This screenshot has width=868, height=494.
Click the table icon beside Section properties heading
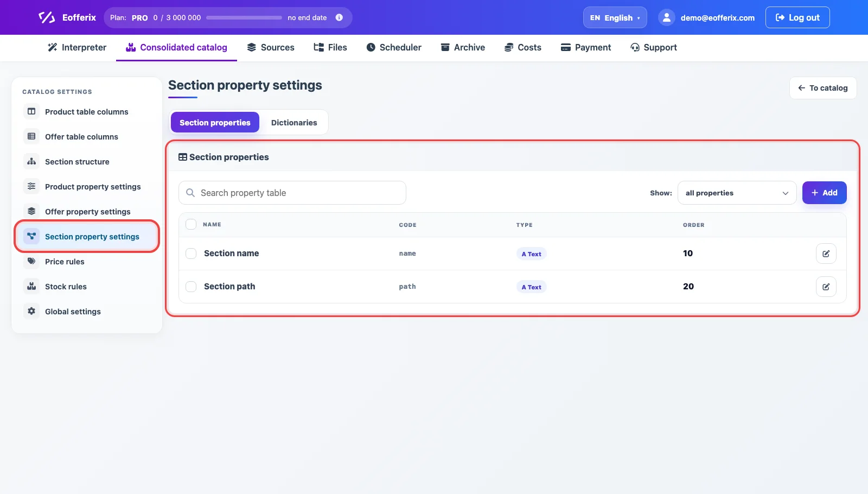click(x=183, y=157)
